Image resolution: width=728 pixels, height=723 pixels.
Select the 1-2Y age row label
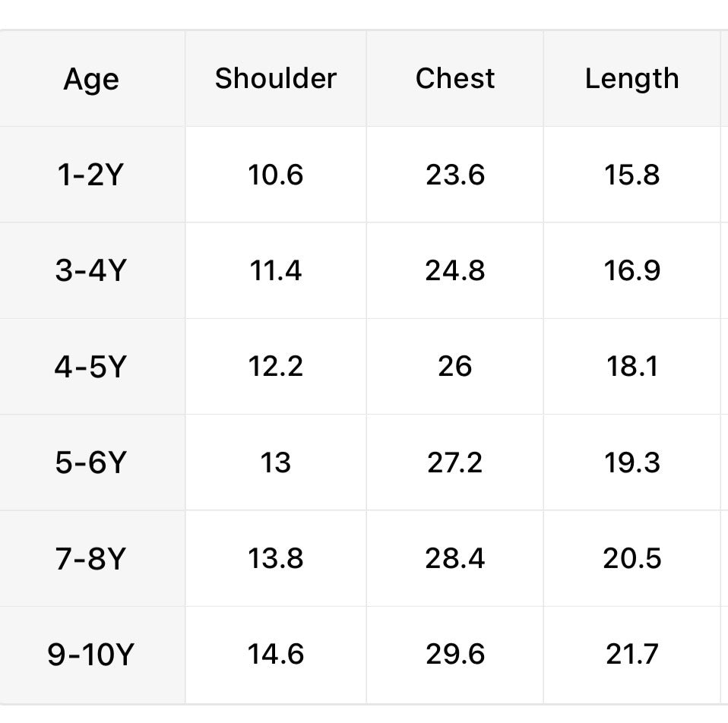[90, 175]
